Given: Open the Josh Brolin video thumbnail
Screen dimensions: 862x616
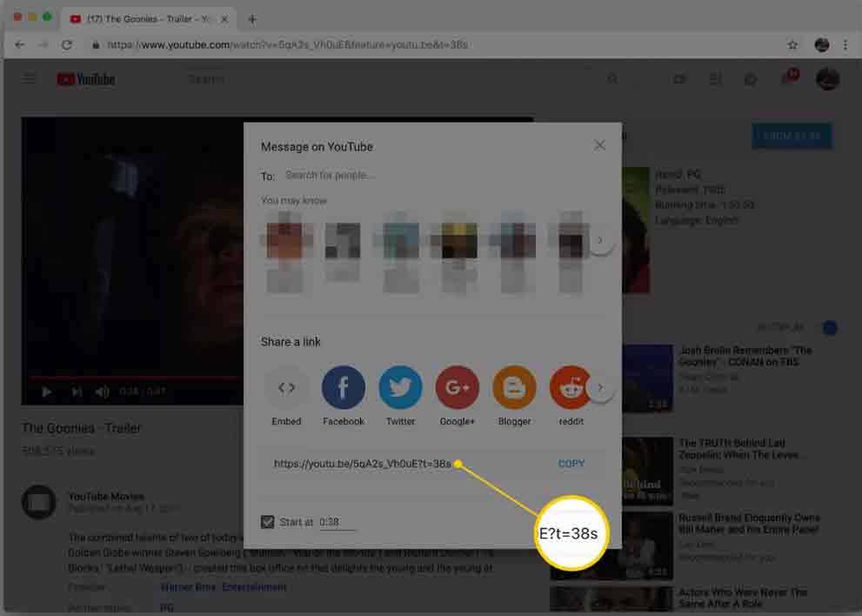Looking at the screenshot, I should click(648, 378).
